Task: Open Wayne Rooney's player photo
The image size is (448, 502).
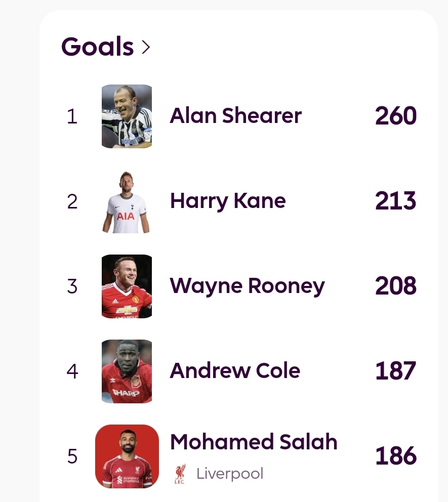Action: point(127,286)
